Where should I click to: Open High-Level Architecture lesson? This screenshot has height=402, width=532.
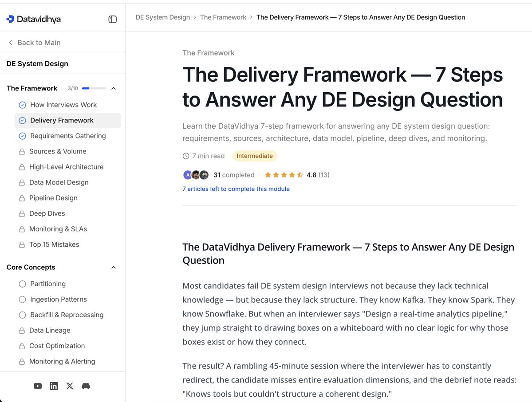pos(66,167)
